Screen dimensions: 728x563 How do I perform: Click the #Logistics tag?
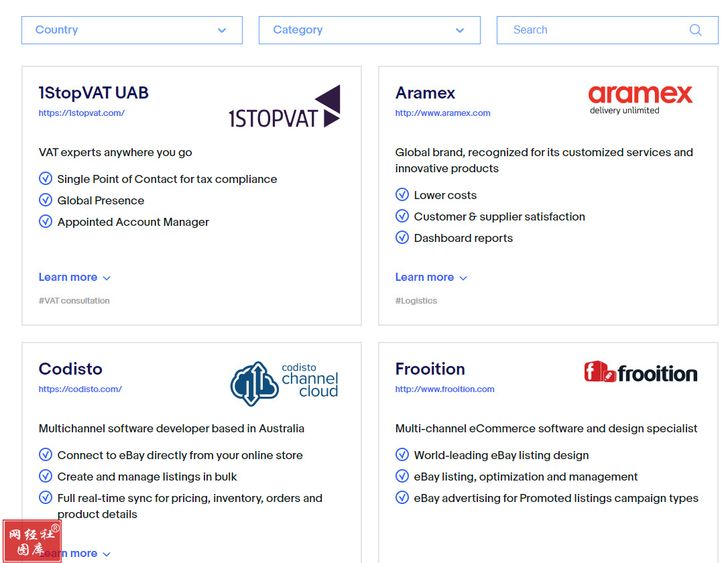[416, 301]
